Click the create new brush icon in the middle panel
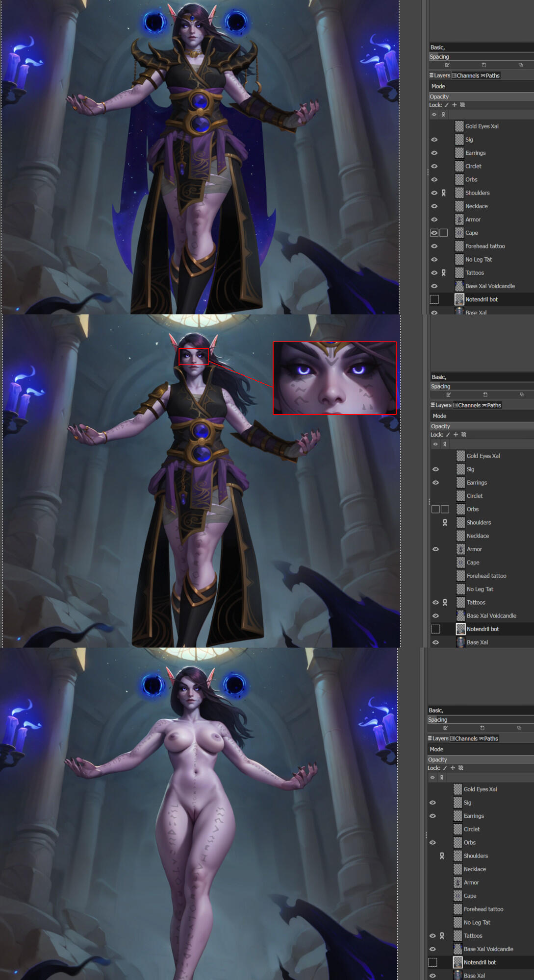The image size is (534, 980). click(485, 395)
